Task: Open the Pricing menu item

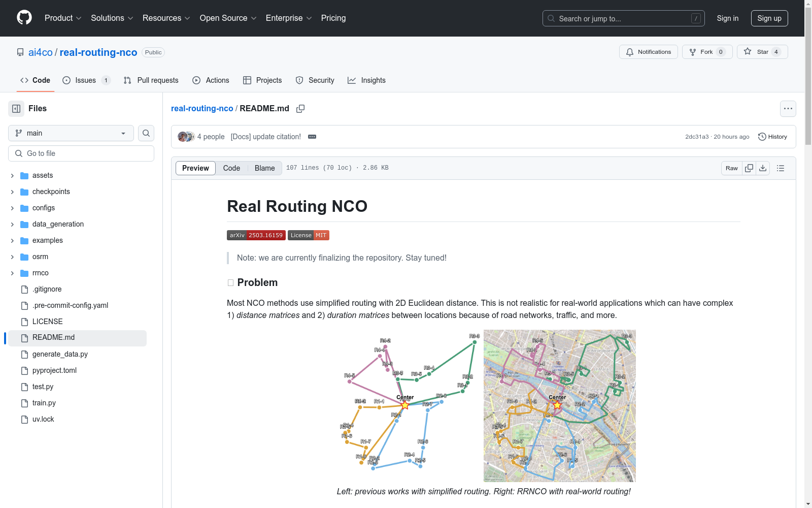Action: [333, 18]
